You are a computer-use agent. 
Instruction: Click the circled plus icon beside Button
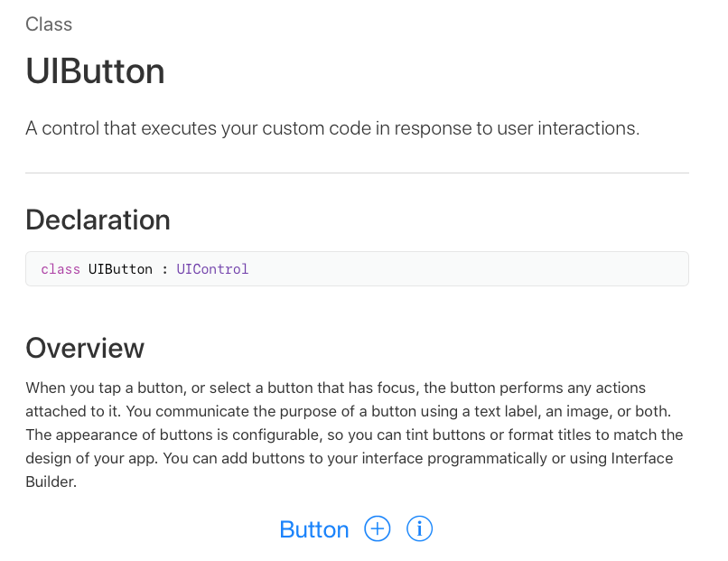pos(377,529)
